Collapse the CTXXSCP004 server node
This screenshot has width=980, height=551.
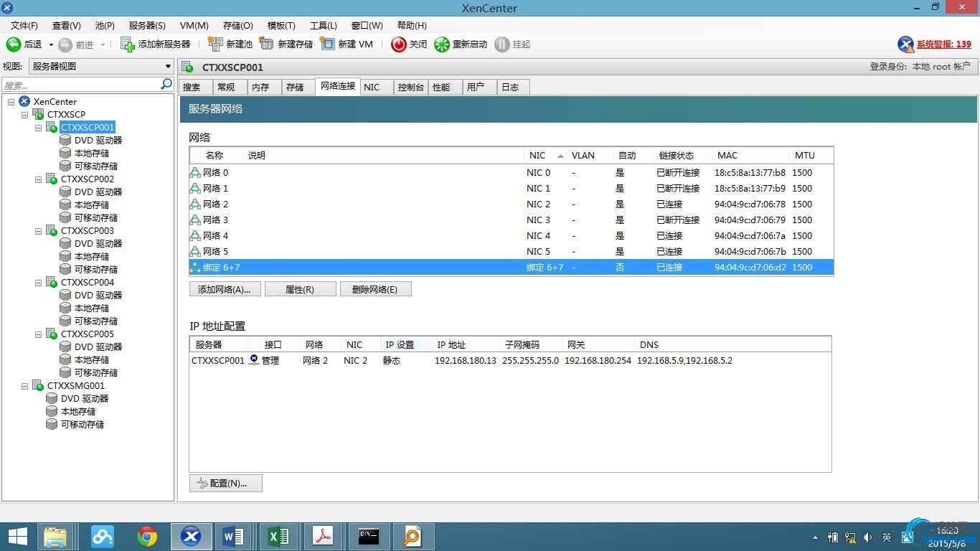coord(39,283)
